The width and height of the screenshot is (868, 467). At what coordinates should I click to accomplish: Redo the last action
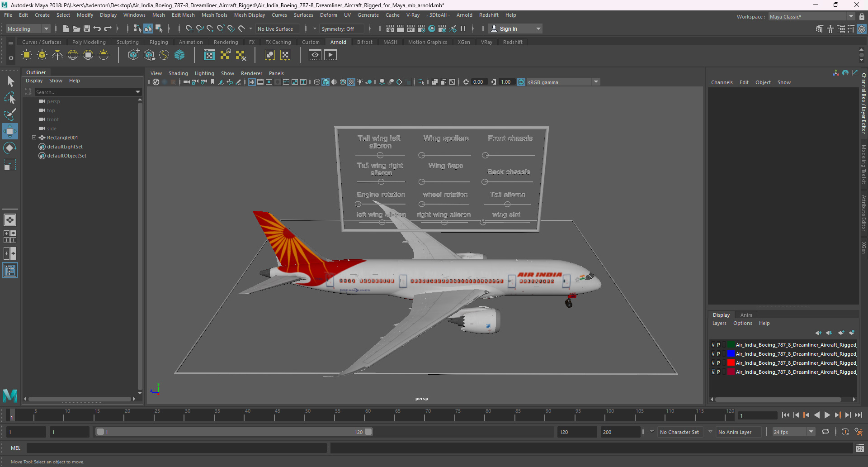click(x=108, y=29)
